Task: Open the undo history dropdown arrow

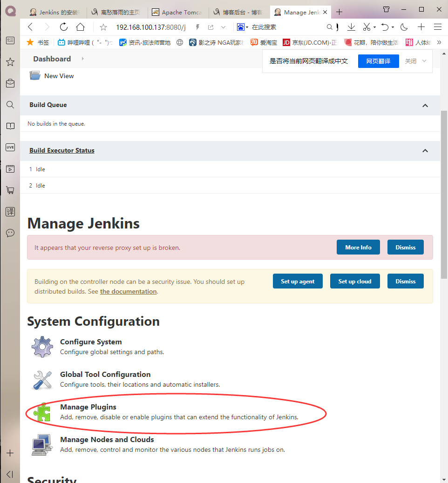Action: [x=393, y=27]
